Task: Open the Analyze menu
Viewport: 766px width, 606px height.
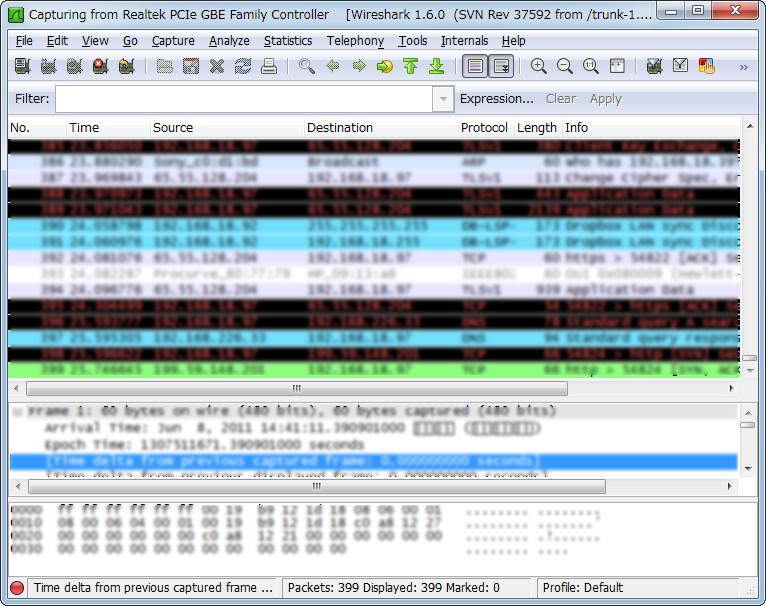Action: point(229,41)
